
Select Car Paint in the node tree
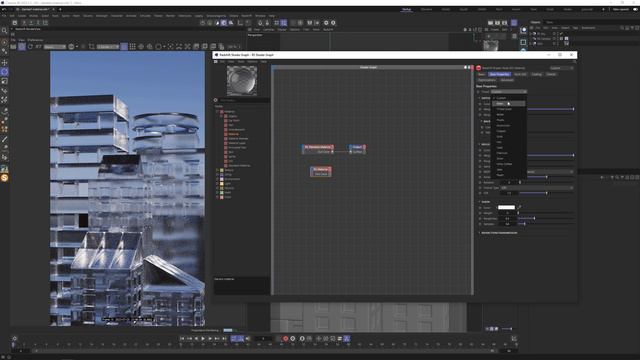point(233,120)
